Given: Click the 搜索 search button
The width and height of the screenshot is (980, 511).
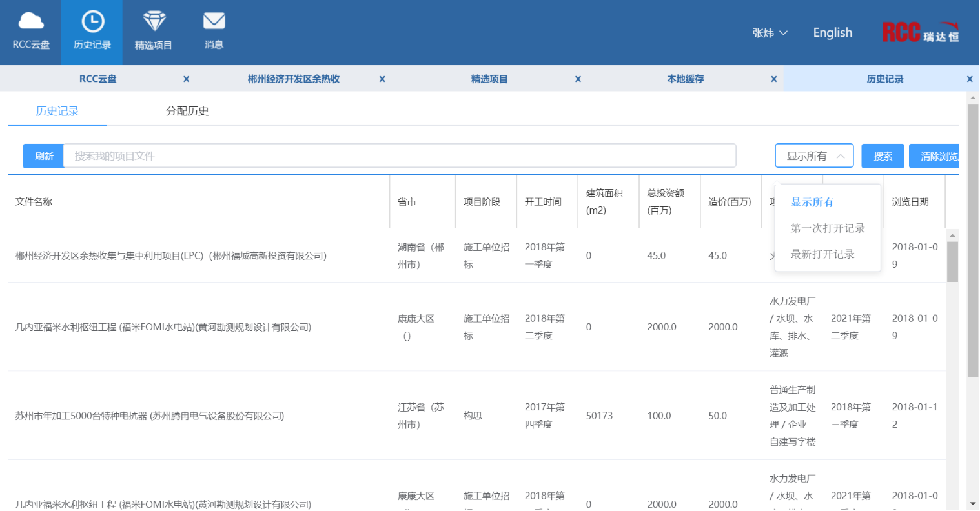Looking at the screenshot, I should (x=883, y=156).
